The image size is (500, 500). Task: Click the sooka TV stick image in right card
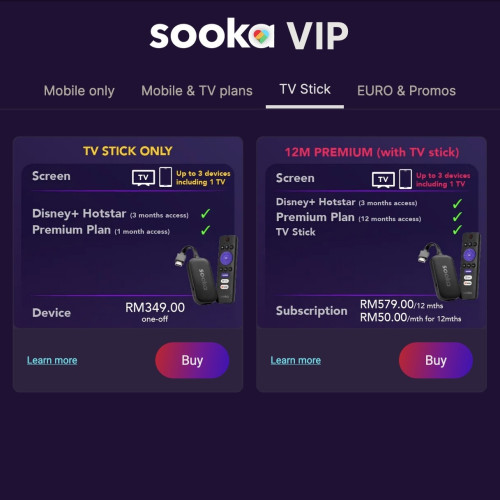click(449, 266)
